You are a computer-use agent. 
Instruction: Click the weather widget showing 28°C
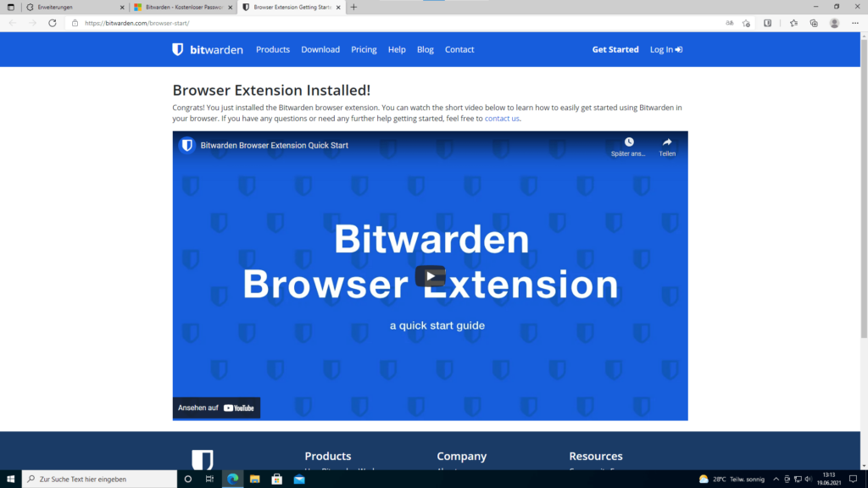(x=732, y=480)
